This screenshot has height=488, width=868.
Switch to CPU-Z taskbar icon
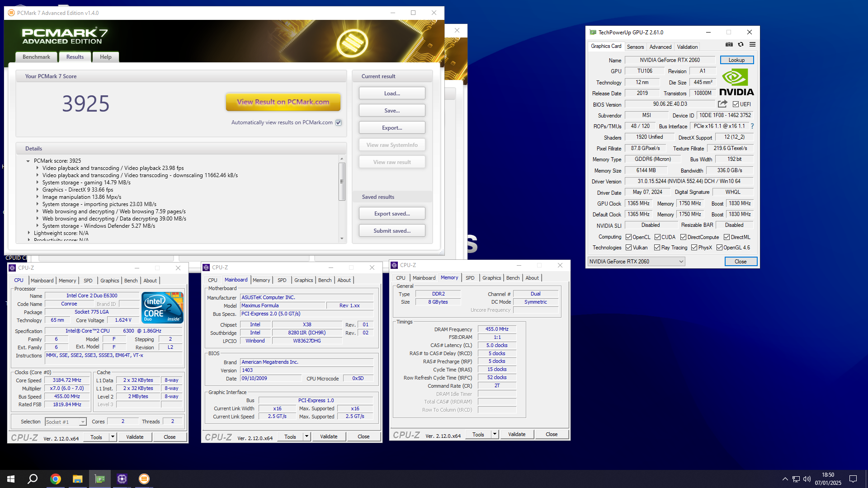click(x=122, y=479)
